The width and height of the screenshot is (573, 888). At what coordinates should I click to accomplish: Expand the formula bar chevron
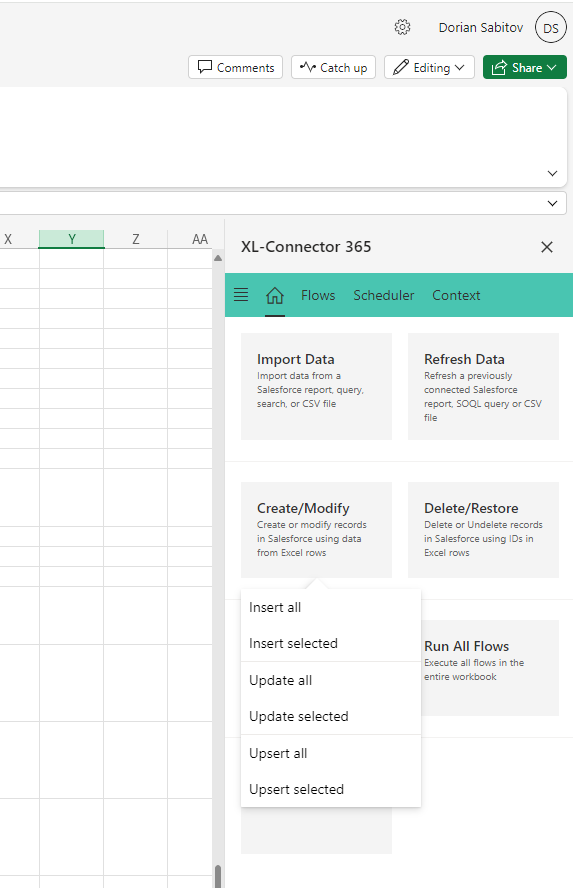click(x=553, y=203)
